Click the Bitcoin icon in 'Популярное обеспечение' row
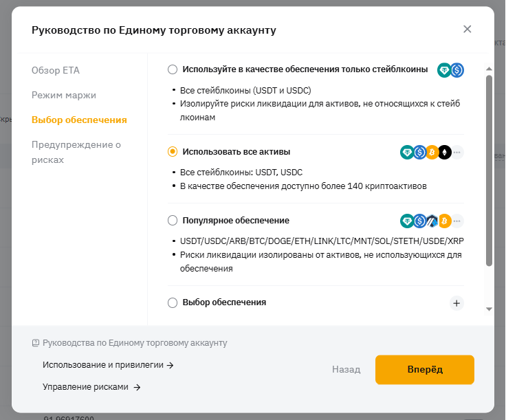Image resolution: width=506 pixels, height=420 pixels. (x=444, y=221)
